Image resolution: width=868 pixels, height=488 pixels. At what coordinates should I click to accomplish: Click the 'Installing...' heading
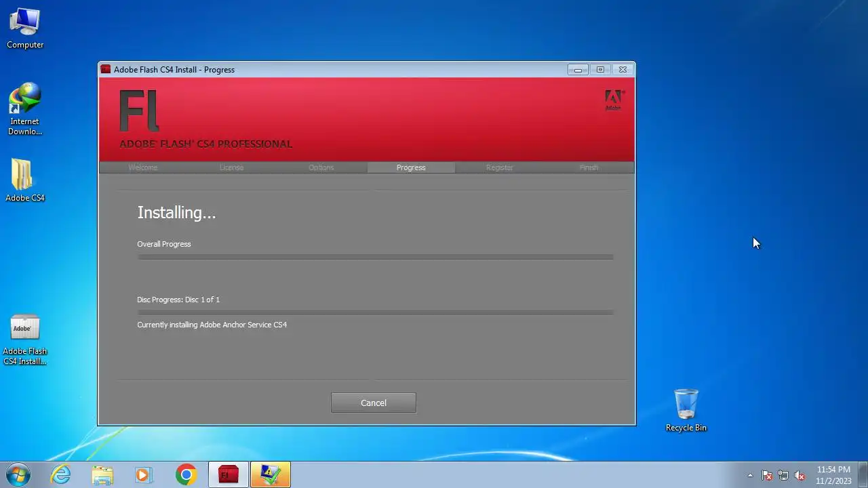tap(176, 213)
